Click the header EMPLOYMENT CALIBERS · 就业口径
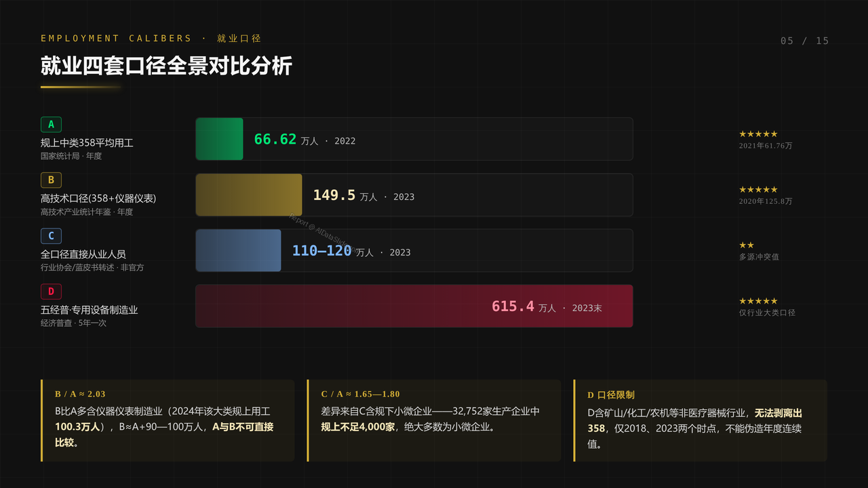Screen dimensions: 868x488 [151, 39]
